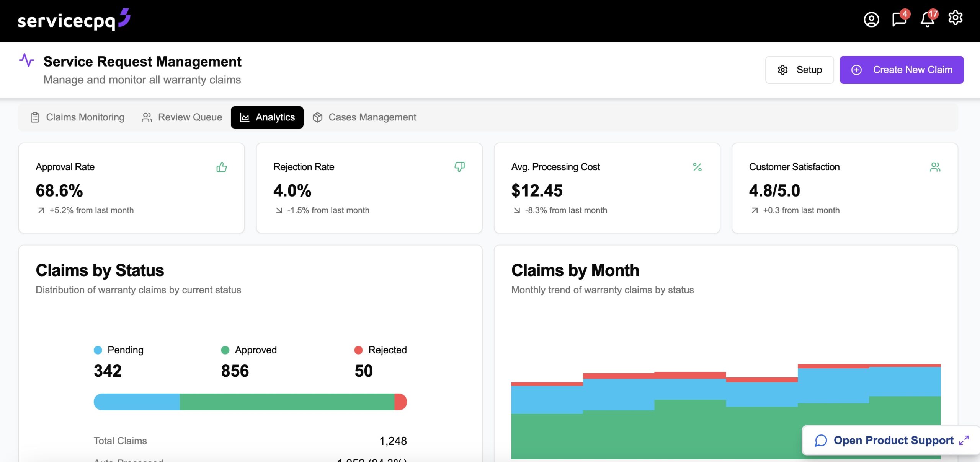Click the Pending count 342
Image resolution: width=980 pixels, height=462 pixels.
pyautogui.click(x=108, y=371)
